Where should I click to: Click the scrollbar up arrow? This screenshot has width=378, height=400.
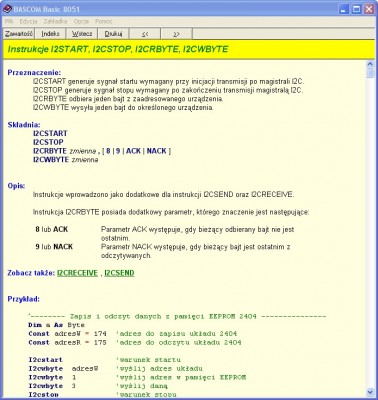pos(370,64)
